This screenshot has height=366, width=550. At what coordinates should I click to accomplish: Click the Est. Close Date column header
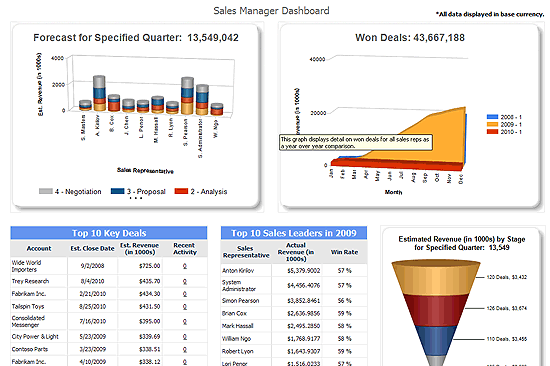tap(93, 248)
